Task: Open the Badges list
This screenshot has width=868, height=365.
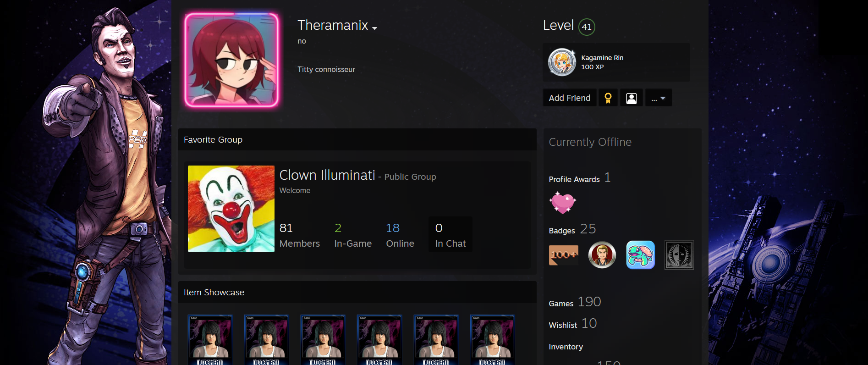Action: (x=562, y=231)
